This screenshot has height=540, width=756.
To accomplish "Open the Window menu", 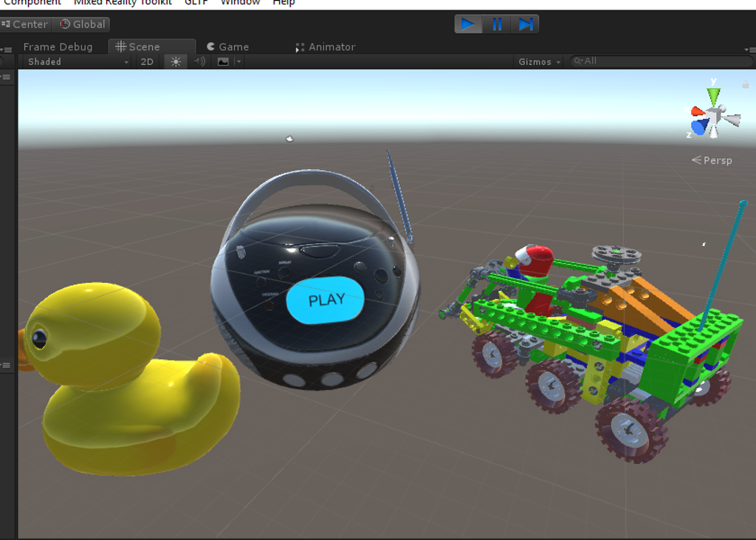I will [x=240, y=2].
